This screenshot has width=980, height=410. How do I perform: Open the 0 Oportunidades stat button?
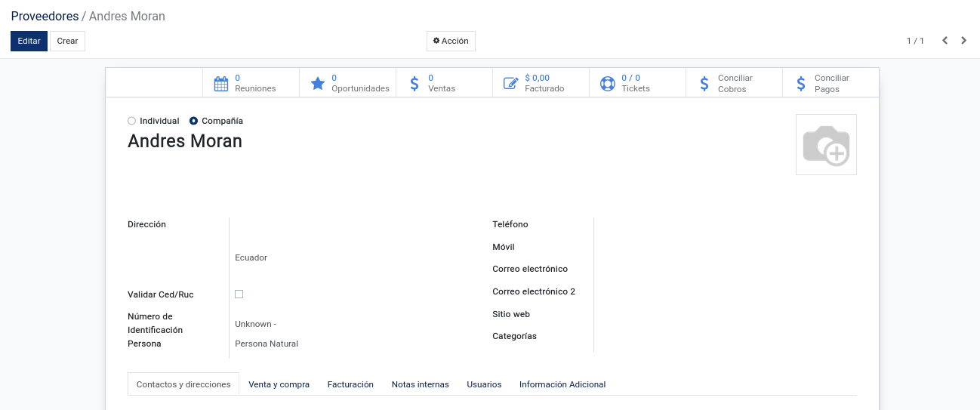click(x=347, y=83)
